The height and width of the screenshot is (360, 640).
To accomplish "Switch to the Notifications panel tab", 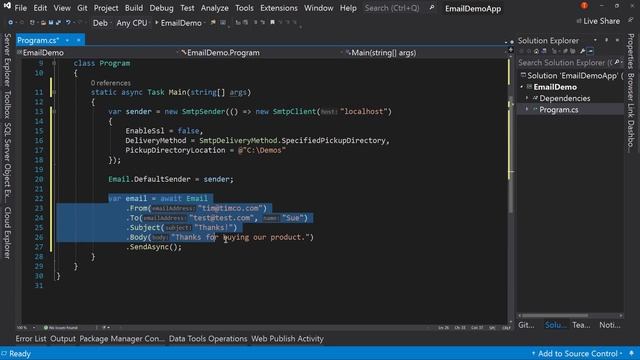I will click(610, 325).
